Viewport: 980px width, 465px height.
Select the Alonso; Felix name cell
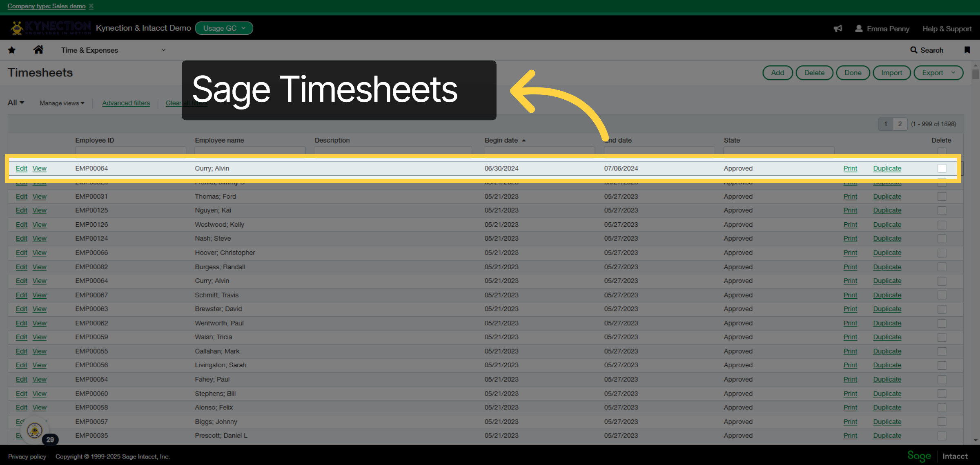214,408
